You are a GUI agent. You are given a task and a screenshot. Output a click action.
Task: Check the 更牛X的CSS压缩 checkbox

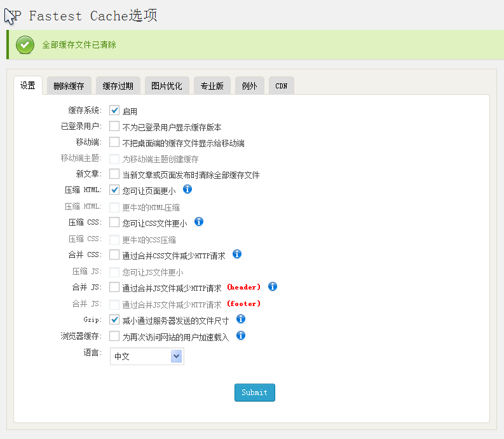(114, 239)
